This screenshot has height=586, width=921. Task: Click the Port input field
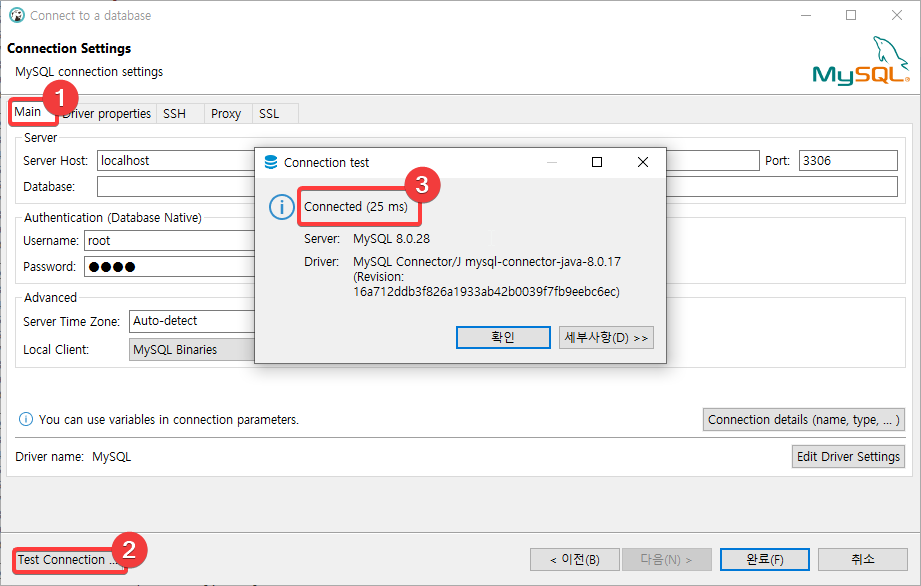click(848, 161)
